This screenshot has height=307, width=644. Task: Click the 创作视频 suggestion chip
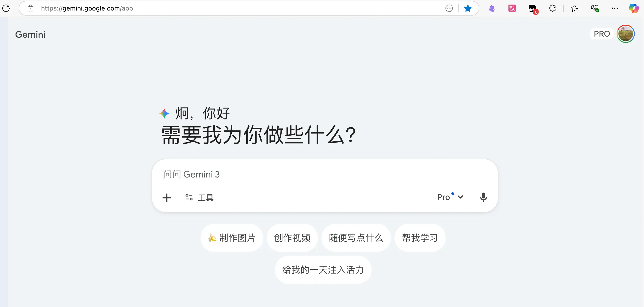click(292, 238)
